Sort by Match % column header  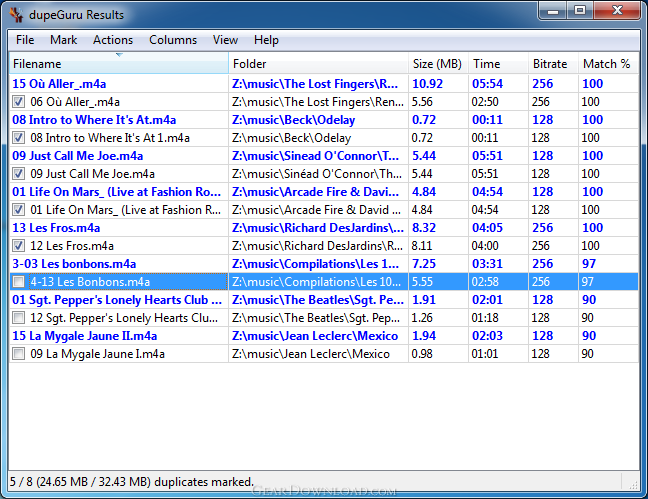pyautogui.click(x=606, y=64)
